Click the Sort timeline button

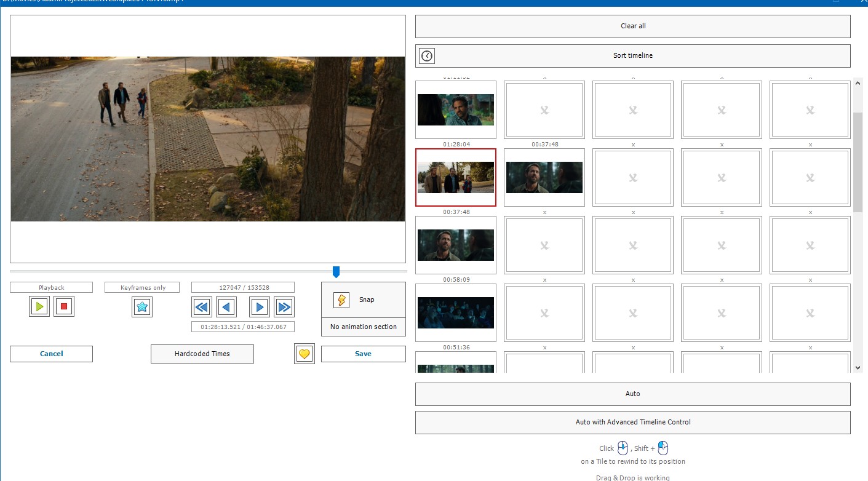[633, 56]
